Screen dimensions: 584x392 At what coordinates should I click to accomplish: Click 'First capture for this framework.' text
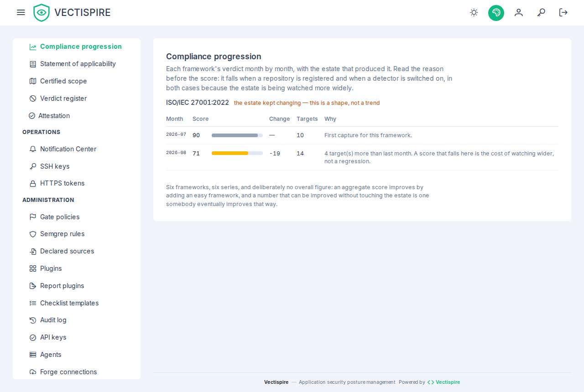tap(368, 135)
